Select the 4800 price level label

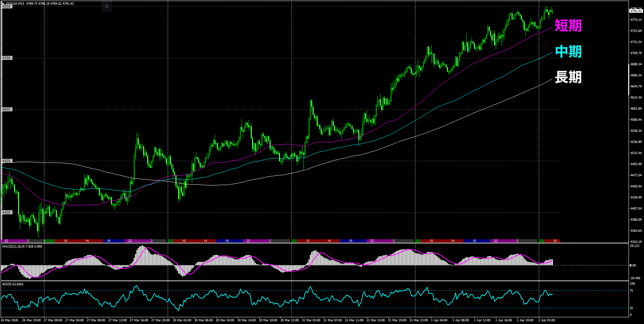click(x=7, y=6)
